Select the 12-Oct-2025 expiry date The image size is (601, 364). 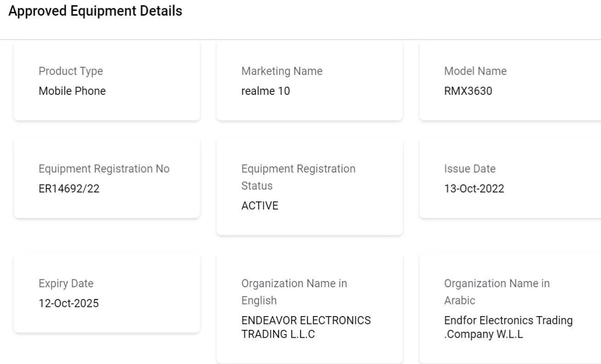point(69,303)
